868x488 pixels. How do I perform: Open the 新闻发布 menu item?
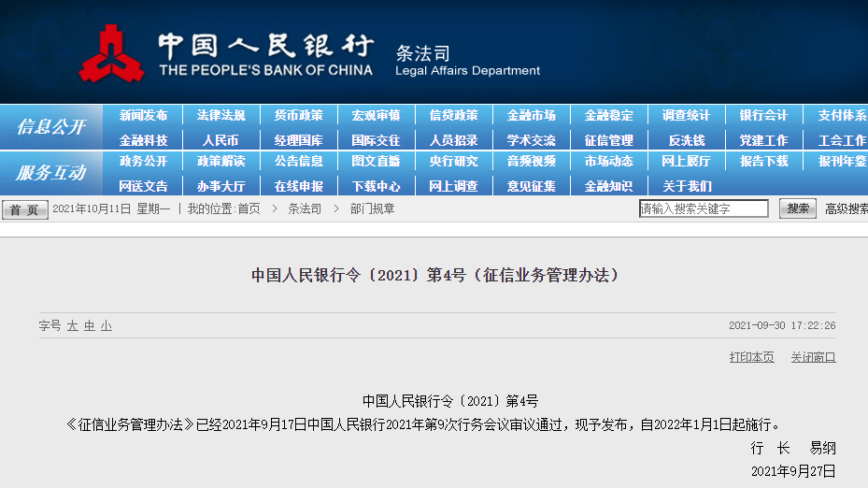[x=143, y=115]
